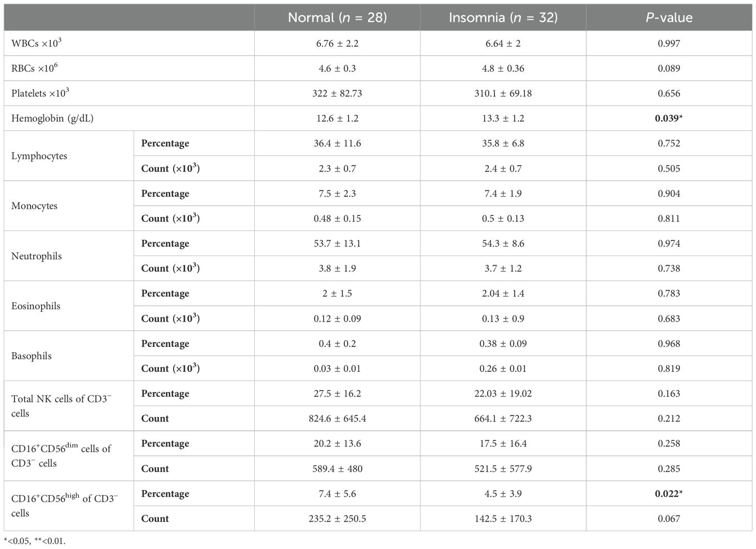Click the bold 0.022* P-value cell
The height and width of the screenshot is (549, 756).
[x=668, y=494]
